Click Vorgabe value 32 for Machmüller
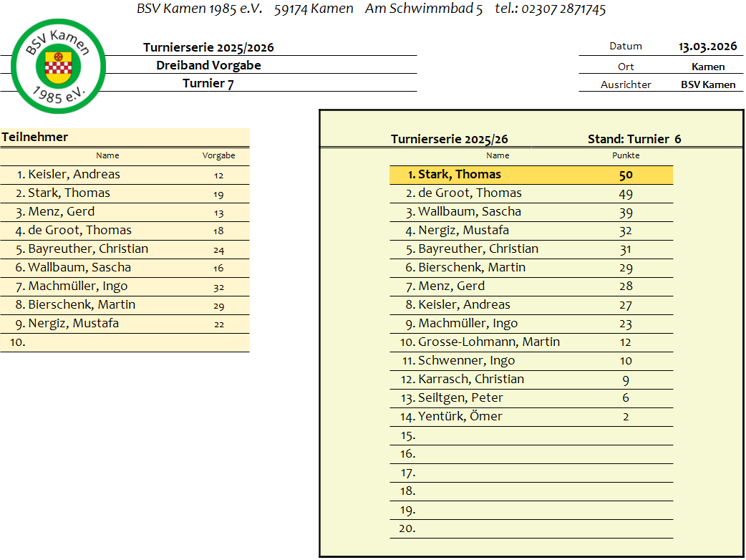The image size is (746, 560). click(x=218, y=286)
